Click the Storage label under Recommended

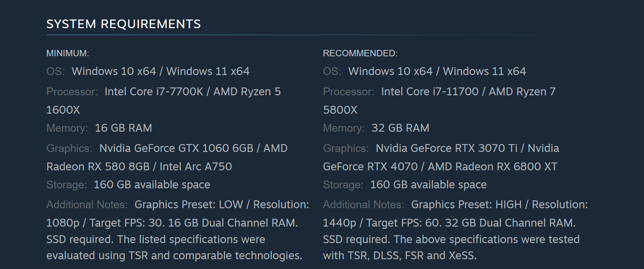(343, 185)
